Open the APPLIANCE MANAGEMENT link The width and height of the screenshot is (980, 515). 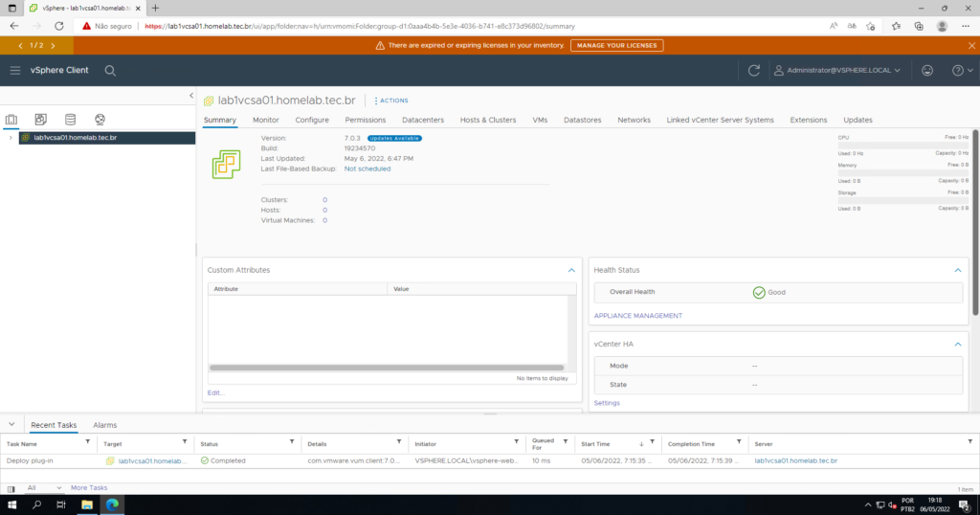pyautogui.click(x=638, y=316)
